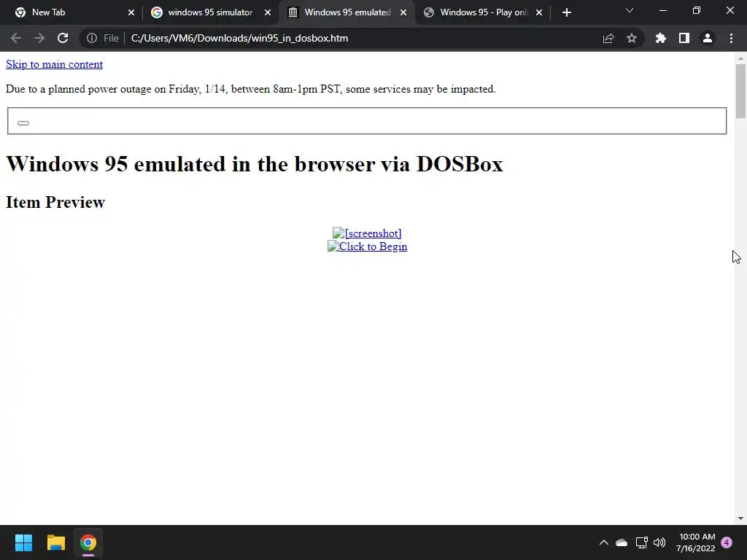Click the browser forward arrow
Image resolution: width=747 pixels, height=560 pixels.
click(x=39, y=38)
